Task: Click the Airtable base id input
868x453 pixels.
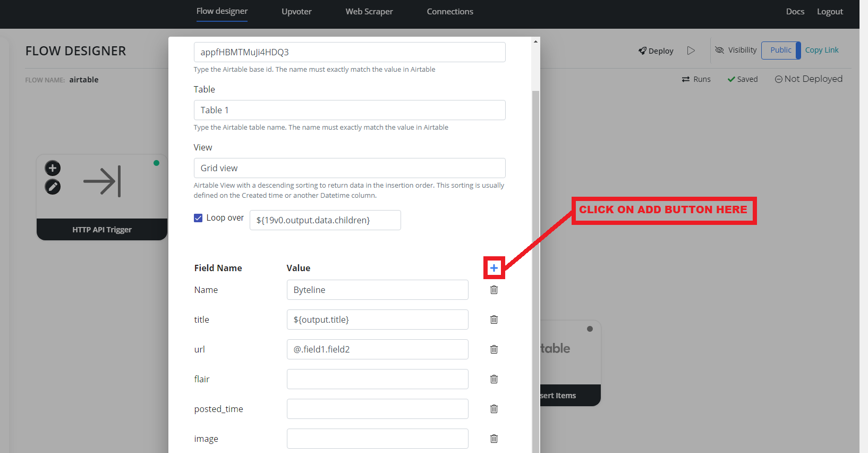Action: [x=350, y=52]
